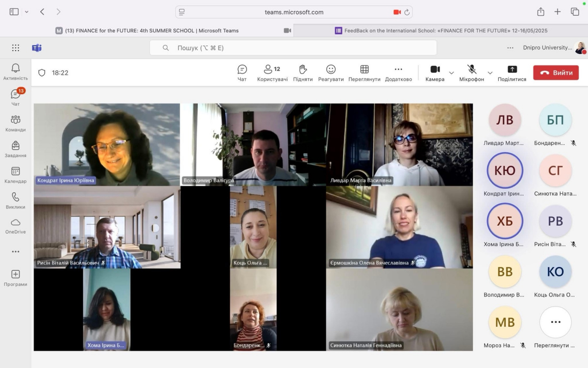This screenshot has height=368, width=588.
Task: Open Активність notifications in sidebar
Action: point(15,72)
